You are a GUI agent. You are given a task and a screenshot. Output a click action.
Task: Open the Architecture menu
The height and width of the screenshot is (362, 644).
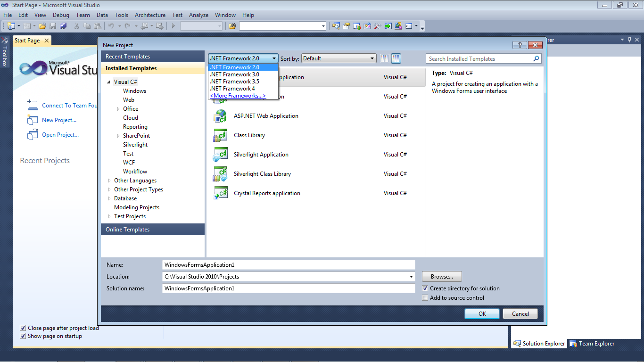click(x=150, y=15)
